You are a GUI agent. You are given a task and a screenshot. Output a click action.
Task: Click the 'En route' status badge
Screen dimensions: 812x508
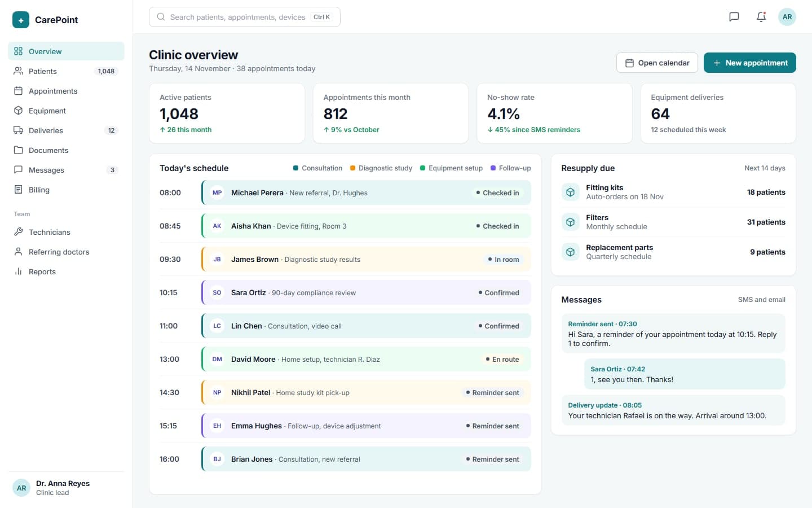coord(502,359)
